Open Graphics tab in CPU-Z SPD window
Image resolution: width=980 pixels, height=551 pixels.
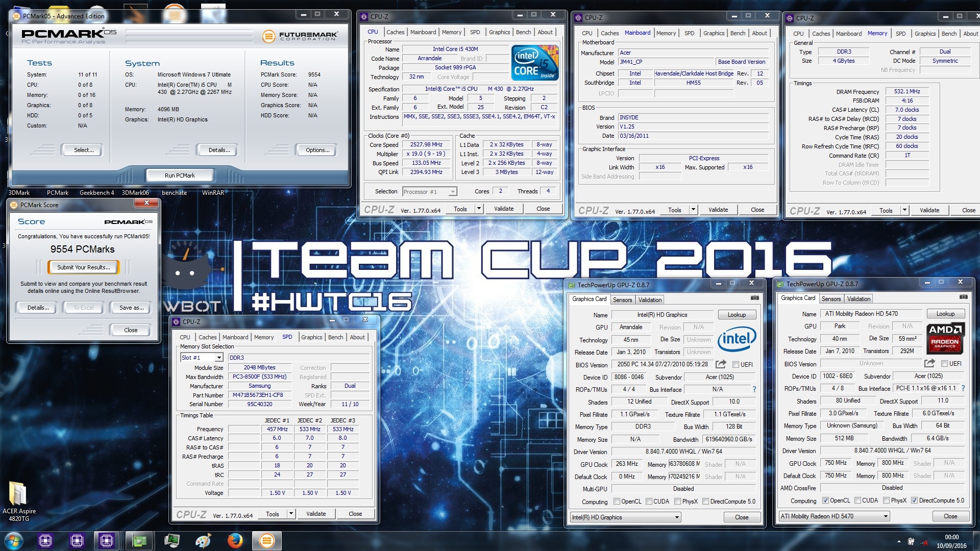coord(311,337)
